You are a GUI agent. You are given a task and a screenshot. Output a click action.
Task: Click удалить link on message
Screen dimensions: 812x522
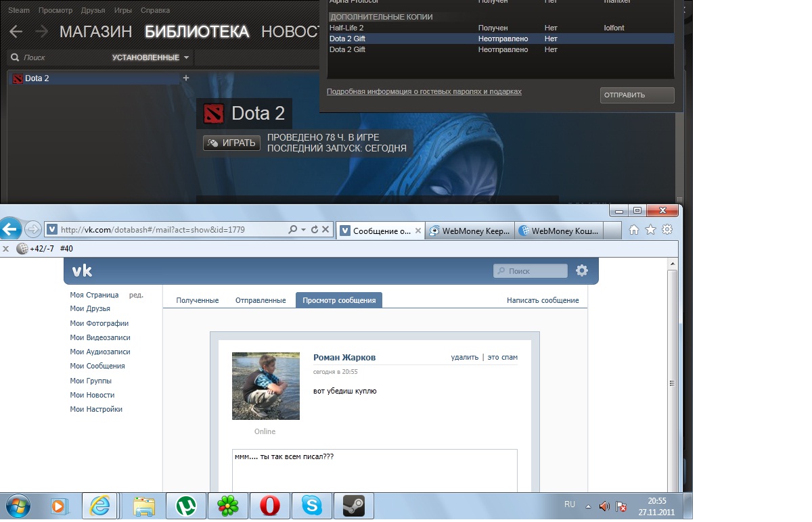click(x=465, y=357)
